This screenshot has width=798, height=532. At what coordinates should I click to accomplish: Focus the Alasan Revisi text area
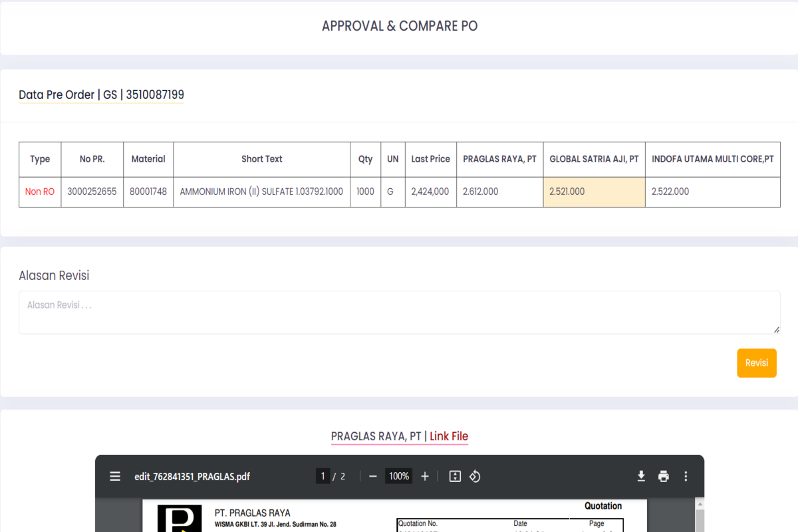399,312
